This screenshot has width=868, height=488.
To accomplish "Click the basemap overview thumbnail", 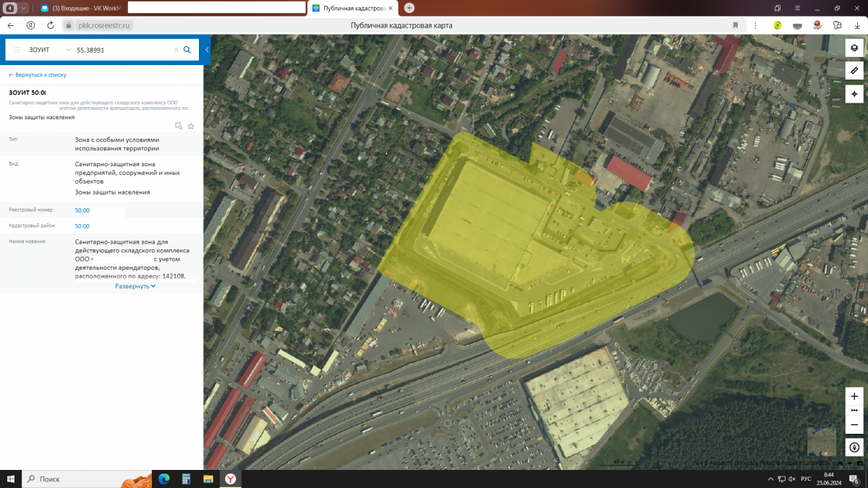I will click(x=821, y=442).
